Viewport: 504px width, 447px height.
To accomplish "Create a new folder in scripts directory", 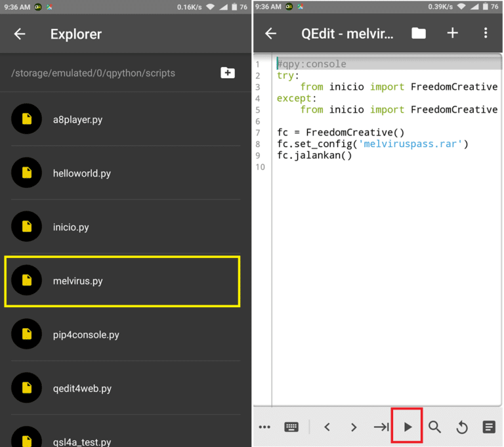I will coord(228,73).
